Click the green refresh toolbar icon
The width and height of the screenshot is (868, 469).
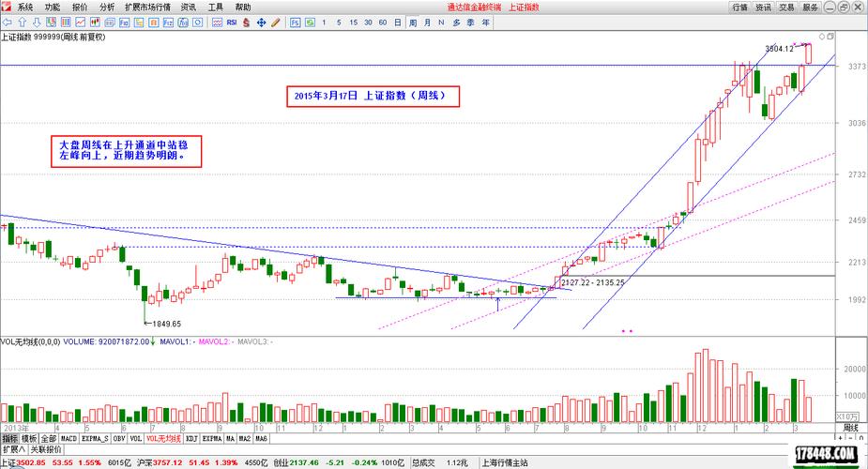(310, 23)
